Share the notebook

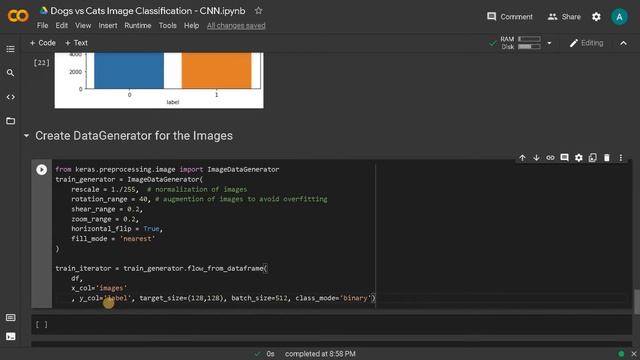(564, 17)
